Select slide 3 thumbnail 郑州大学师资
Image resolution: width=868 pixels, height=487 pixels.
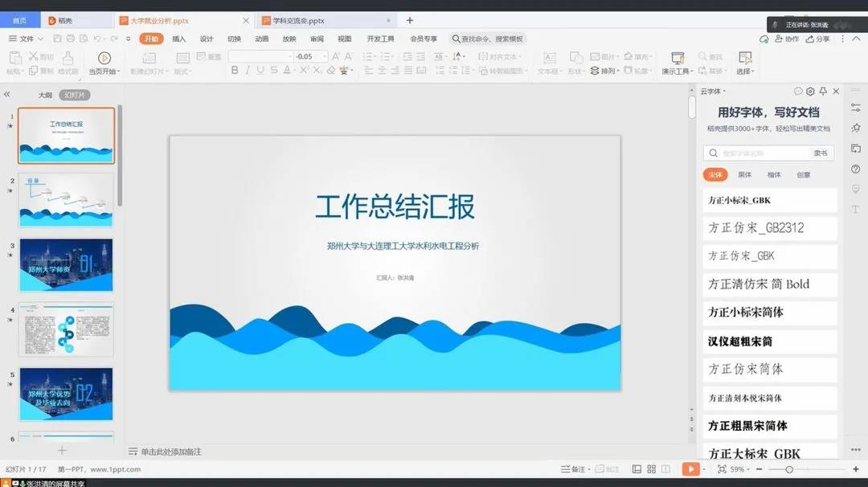(x=66, y=264)
